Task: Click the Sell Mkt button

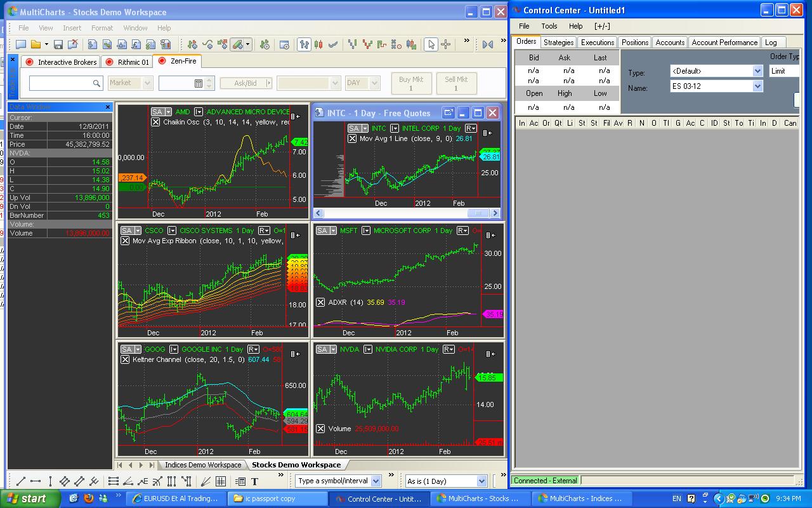Action: point(455,84)
